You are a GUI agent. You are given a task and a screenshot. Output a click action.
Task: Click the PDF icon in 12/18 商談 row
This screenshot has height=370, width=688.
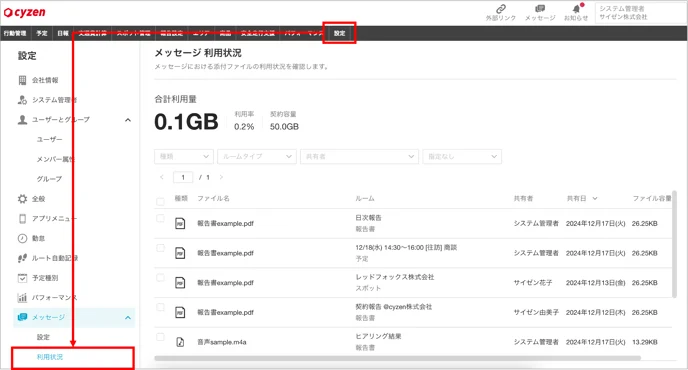click(180, 253)
